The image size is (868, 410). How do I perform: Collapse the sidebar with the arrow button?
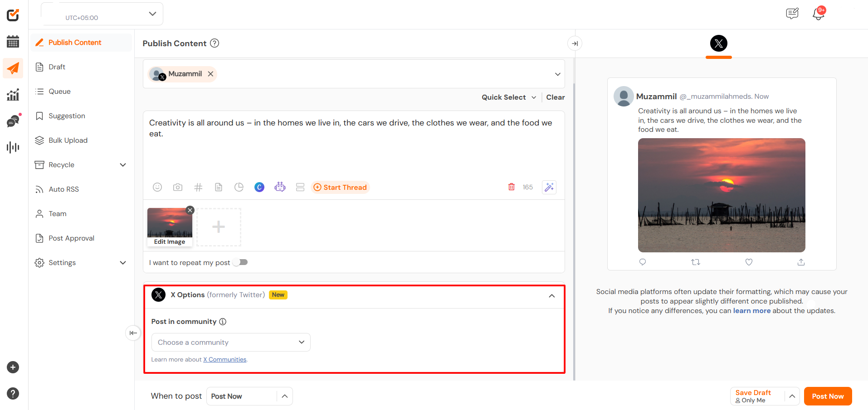tap(133, 333)
